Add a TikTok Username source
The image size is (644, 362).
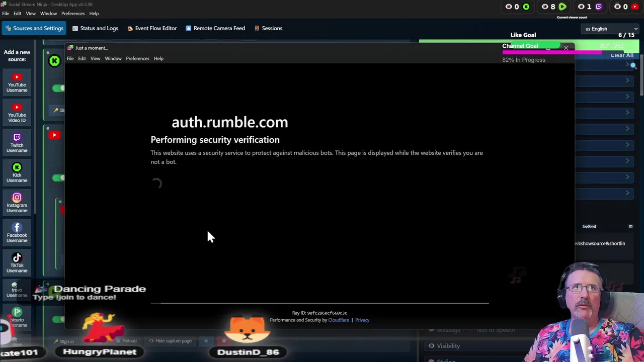(17, 263)
